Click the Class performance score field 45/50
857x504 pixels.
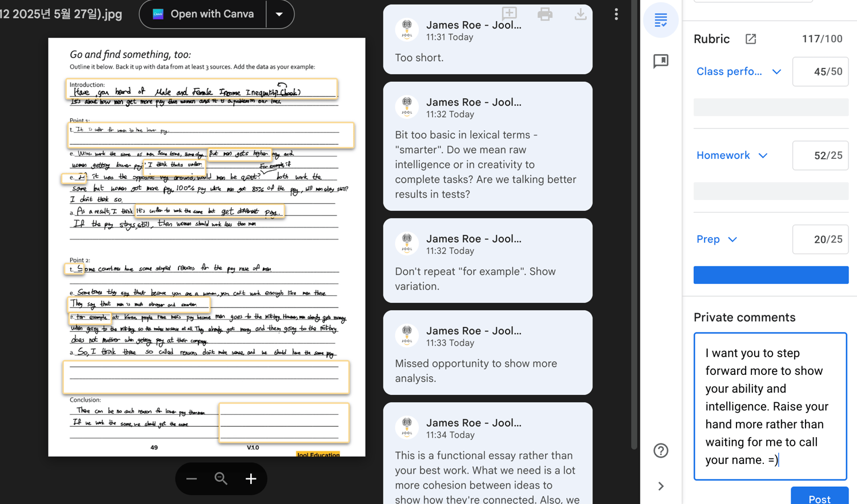[x=820, y=71]
